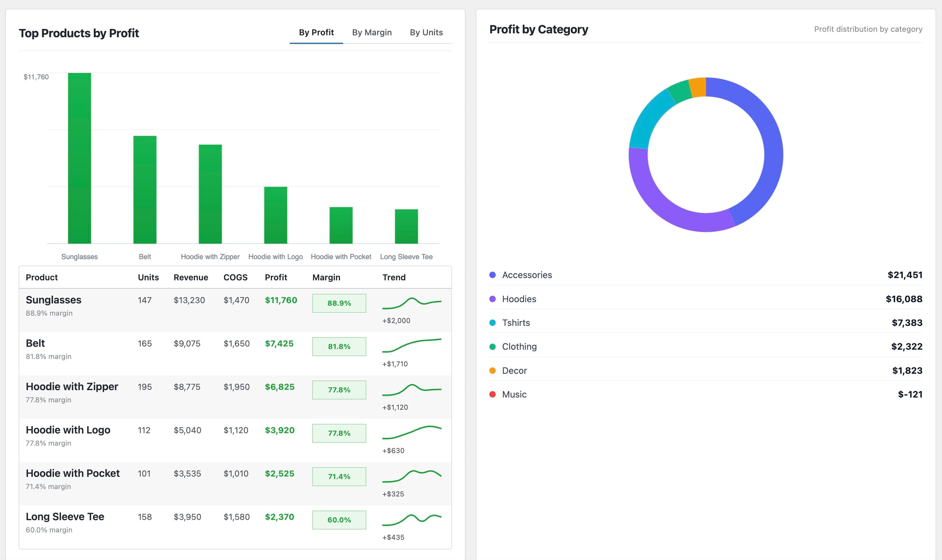Image resolution: width=942 pixels, height=560 pixels.
Task: Click the Accessories category label
Action: click(527, 275)
